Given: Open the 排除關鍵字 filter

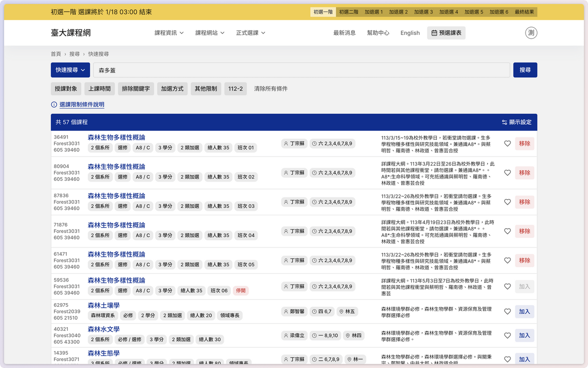Looking at the screenshot, I should pyautogui.click(x=136, y=89).
